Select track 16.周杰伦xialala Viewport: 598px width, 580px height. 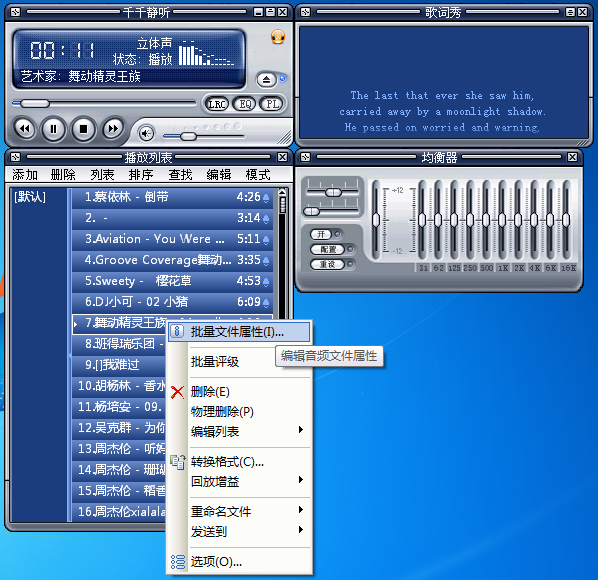point(119,512)
